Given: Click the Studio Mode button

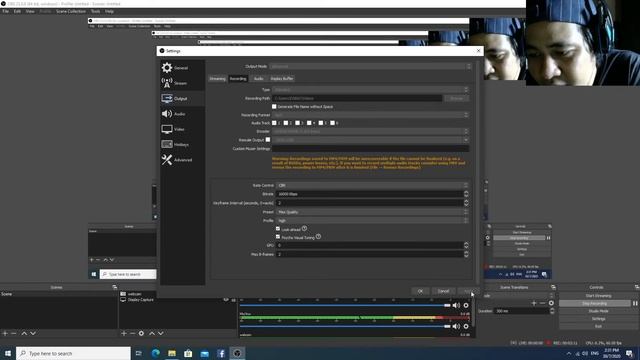Looking at the screenshot, I should tap(598, 311).
